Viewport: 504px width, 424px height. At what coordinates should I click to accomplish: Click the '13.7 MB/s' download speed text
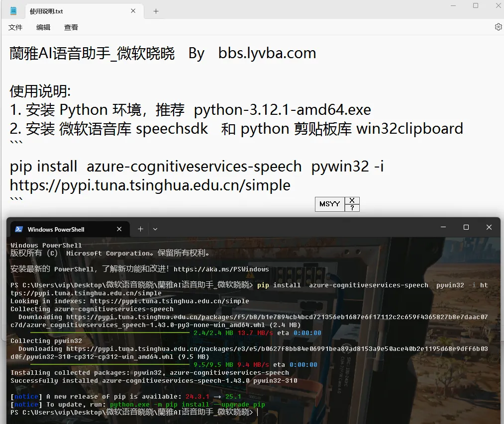pyautogui.click(x=255, y=333)
